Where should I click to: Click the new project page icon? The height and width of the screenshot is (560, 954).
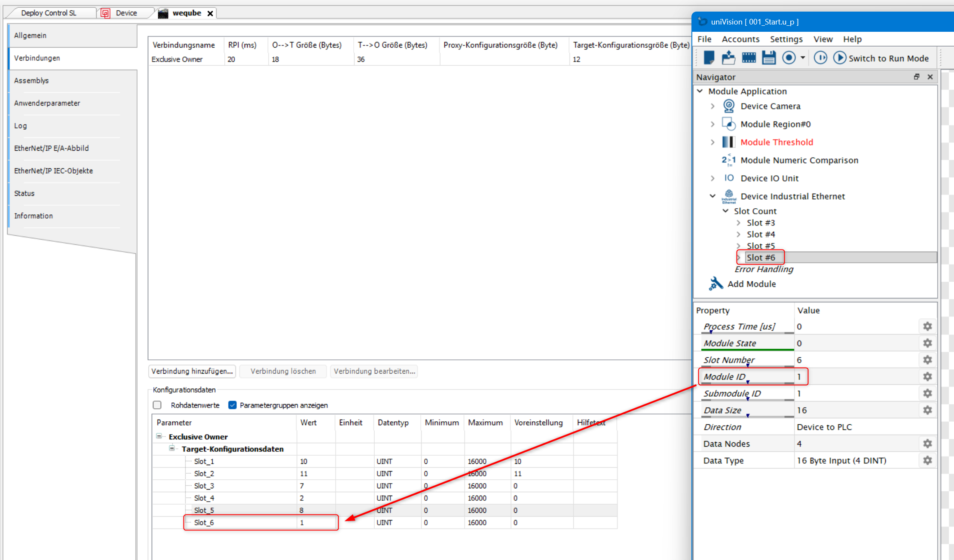[x=709, y=58]
